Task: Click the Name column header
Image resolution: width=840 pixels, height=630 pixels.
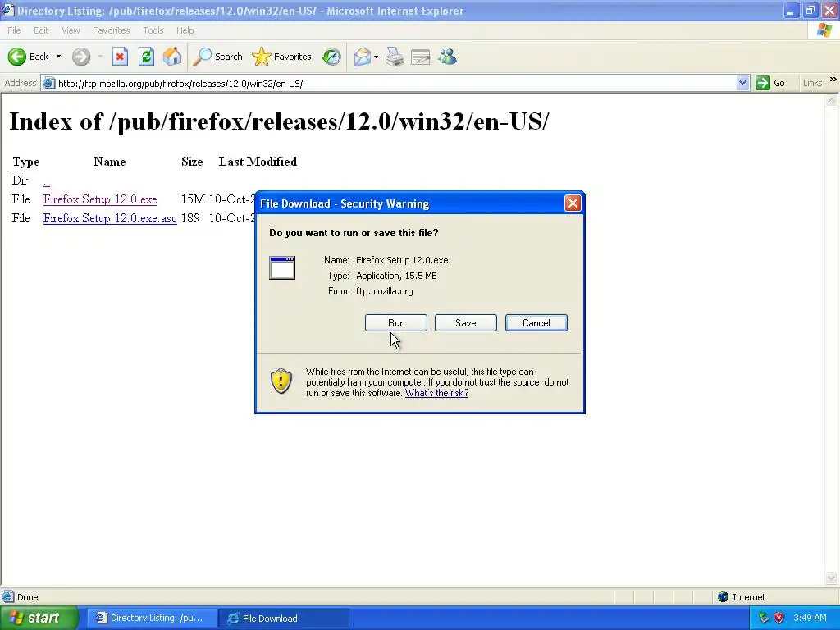Action: point(109,162)
